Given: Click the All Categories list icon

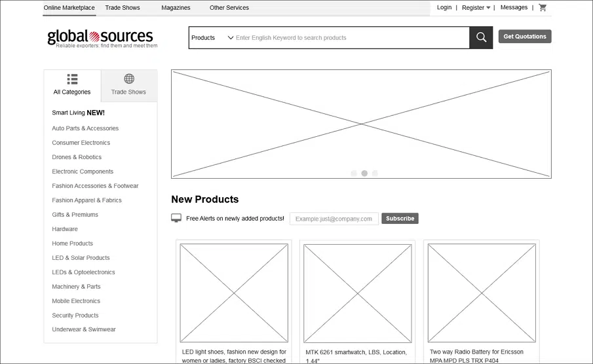Looking at the screenshot, I should pos(72,79).
